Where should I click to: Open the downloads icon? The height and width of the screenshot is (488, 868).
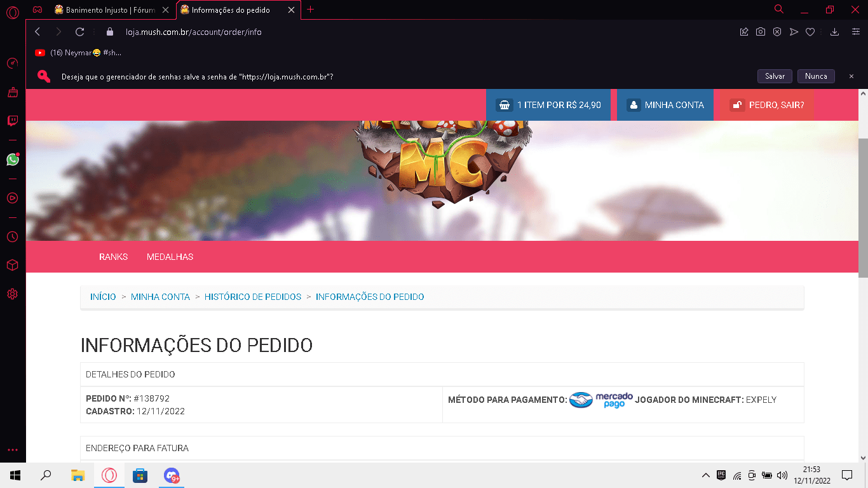point(835,32)
